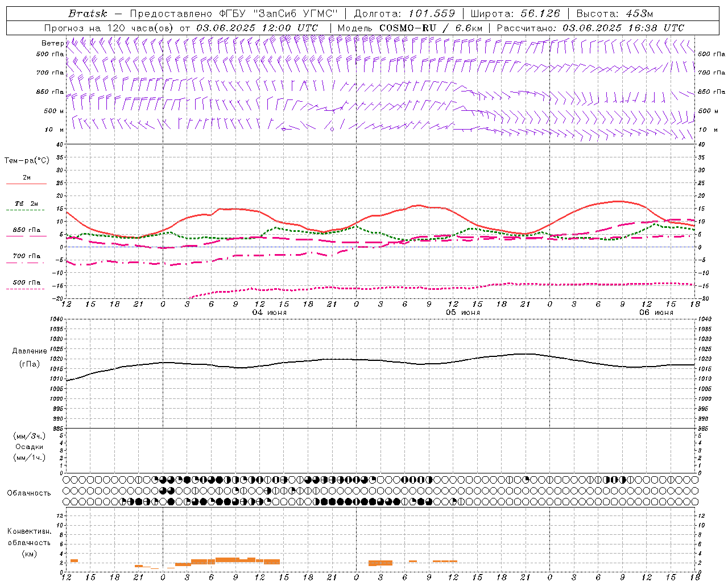This screenshot has height=582, width=728.
Task: Select the '(мм/3ч.)' precipitation unit label
Action: 30,436
